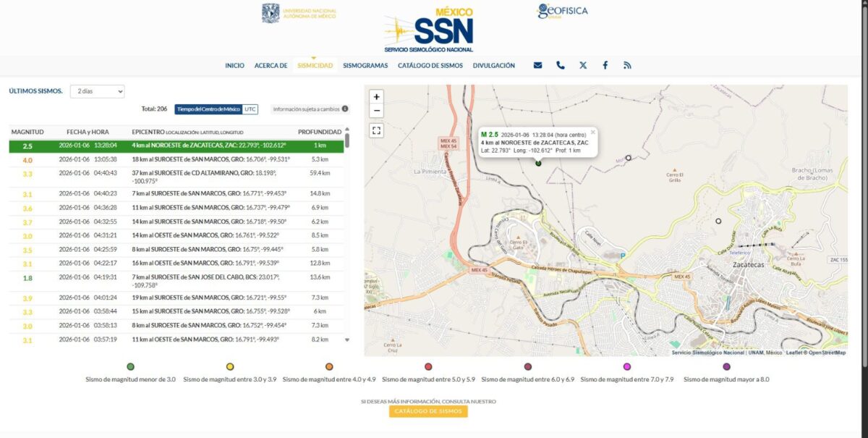This screenshot has width=868, height=438.
Task: Open the X (Twitter) social icon
Action: (583, 65)
